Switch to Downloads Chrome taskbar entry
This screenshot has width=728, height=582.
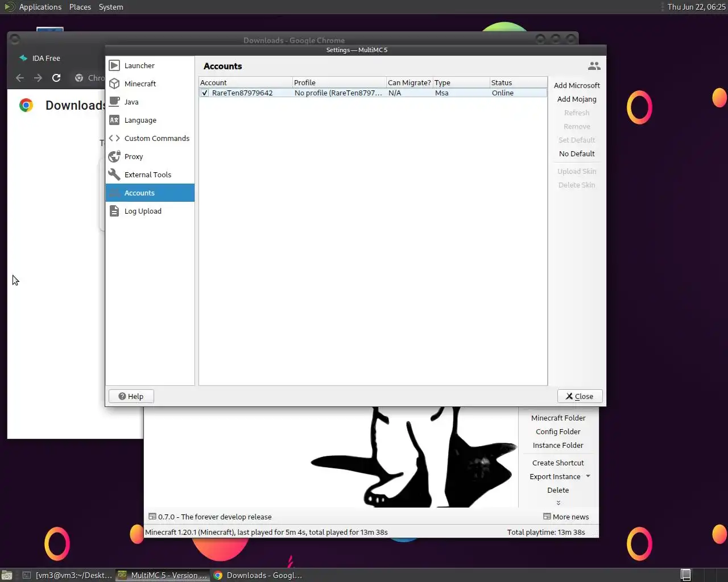coord(259,575)
